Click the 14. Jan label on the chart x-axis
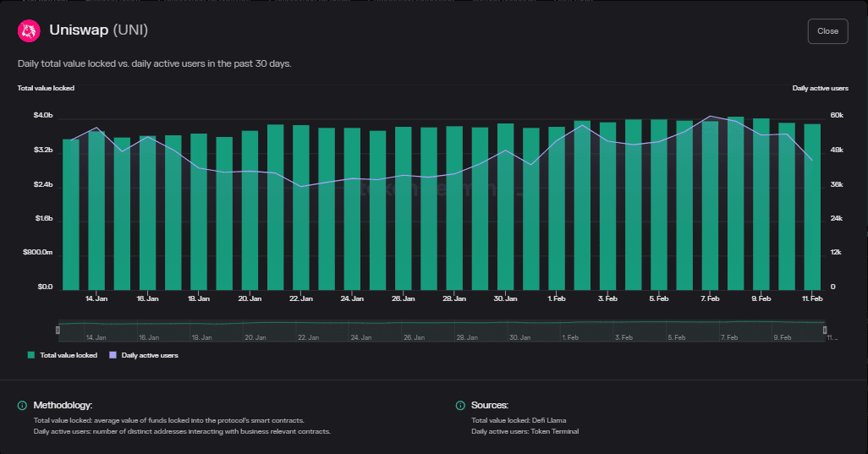Viewport: 868px width, 454px height. 96,298
